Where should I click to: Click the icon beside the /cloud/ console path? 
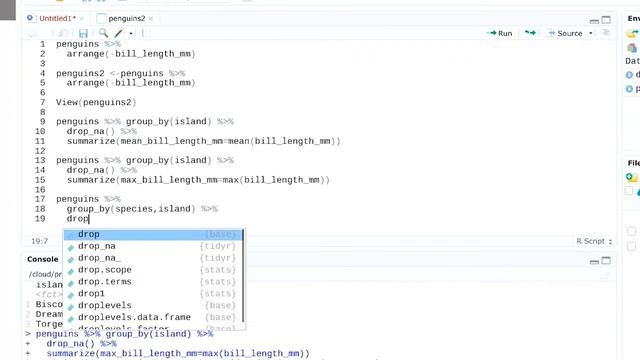click(605, 276)
